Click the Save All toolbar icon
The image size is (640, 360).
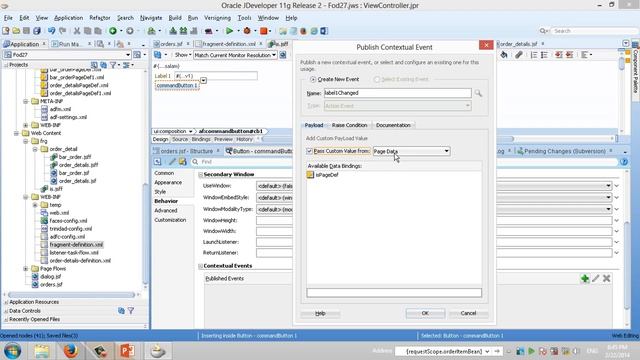37,31
